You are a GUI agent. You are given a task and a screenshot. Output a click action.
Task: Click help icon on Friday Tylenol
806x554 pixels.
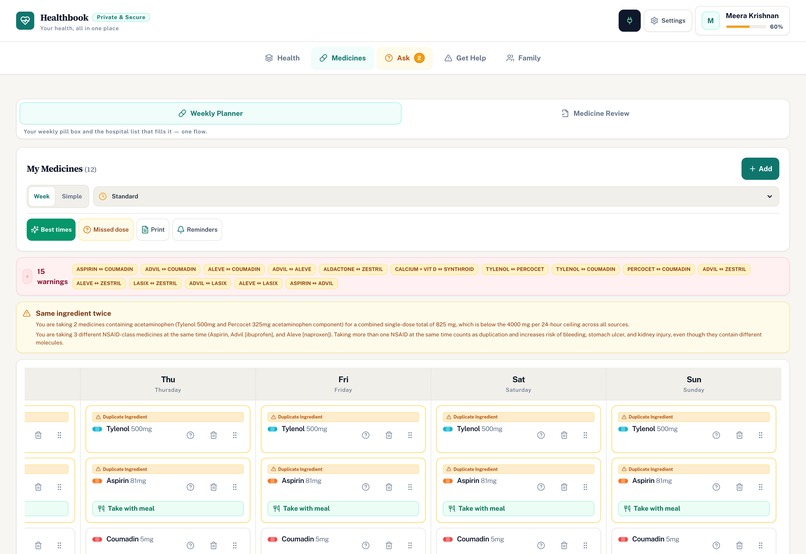tap(365, 435)
